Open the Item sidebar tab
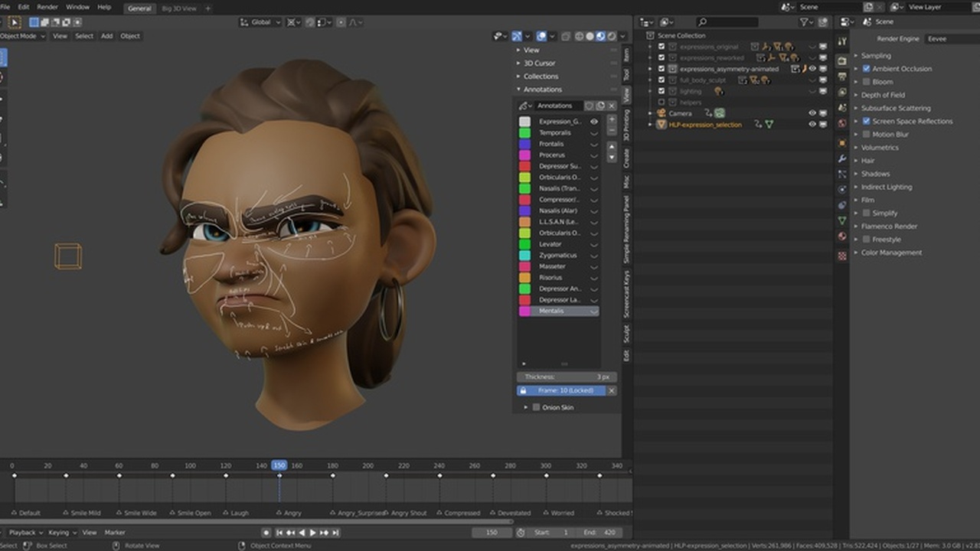This screenshot has height=551, width=980. pyautogui.click(x=626, y=54)
